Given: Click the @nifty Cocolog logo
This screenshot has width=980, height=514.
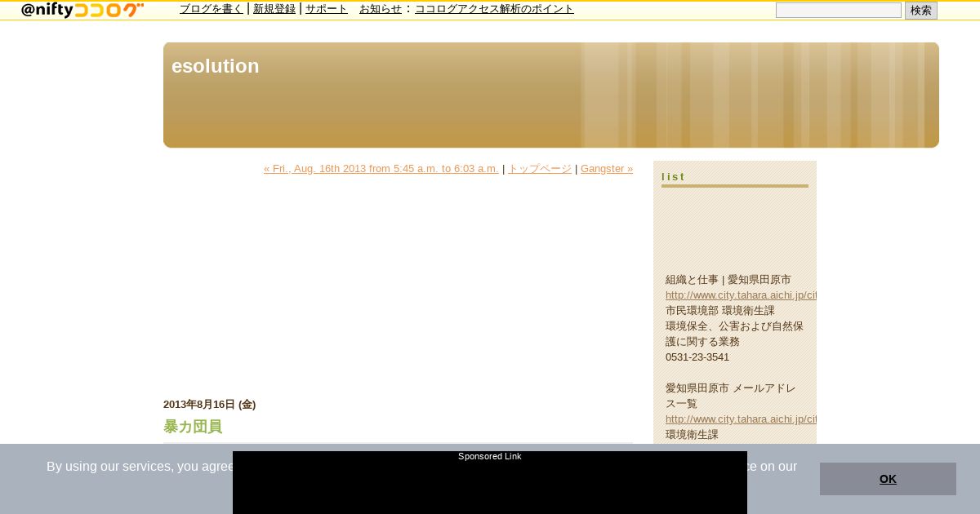Looking at the screenshot, I should [82, 10].
